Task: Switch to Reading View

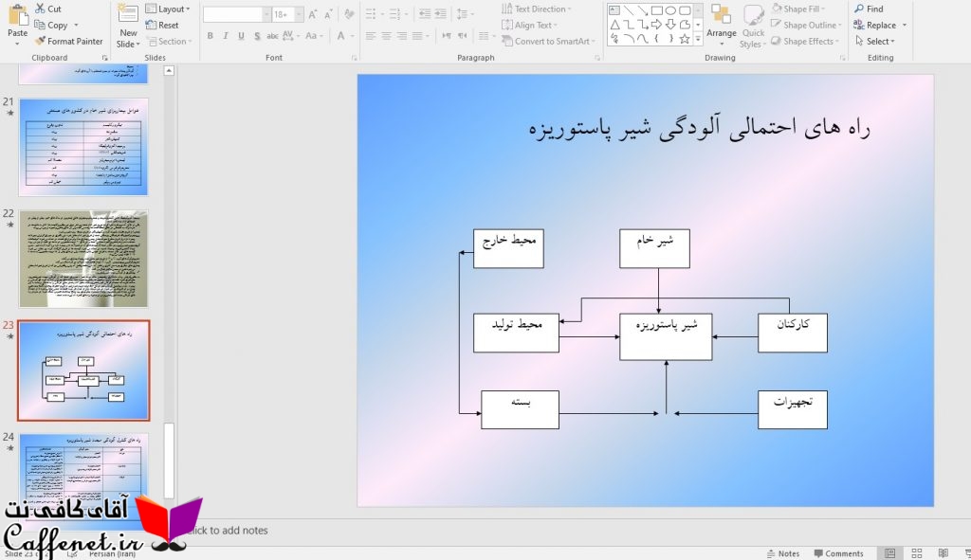Action: point(944,553)
